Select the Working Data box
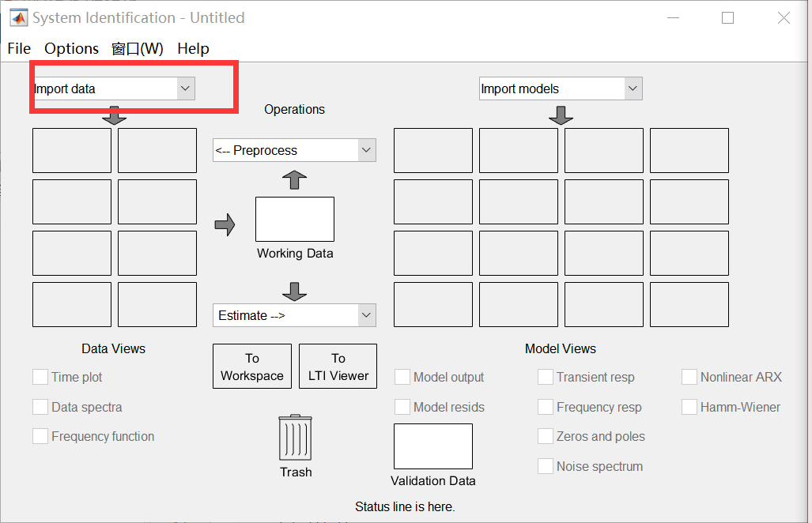 click(x=294, y=219)
